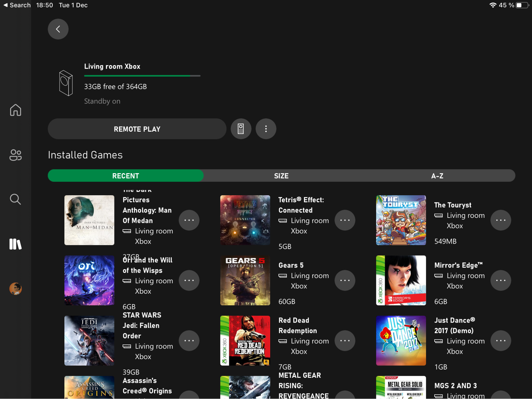Open options for Man Of Medan
The width and height of the screenshot is (532, 399).
[x=189, y=220]
